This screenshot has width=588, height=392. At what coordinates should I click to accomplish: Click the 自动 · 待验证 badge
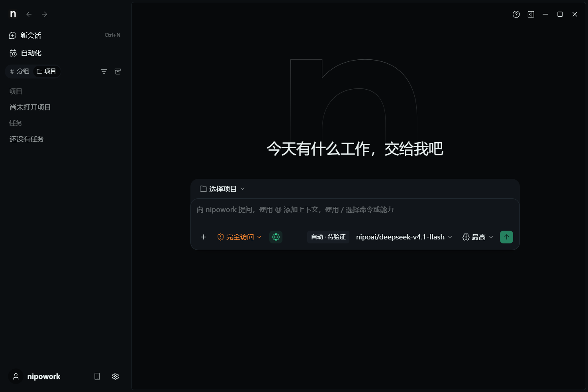328,237
